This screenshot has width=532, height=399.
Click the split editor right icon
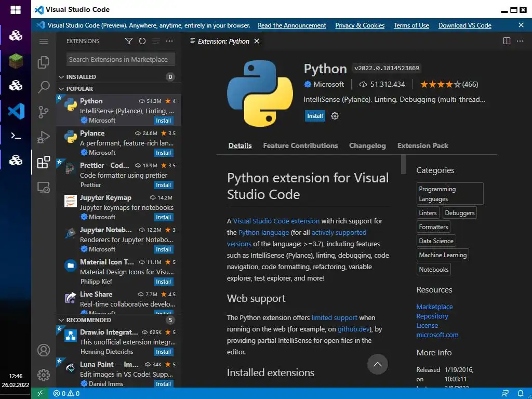click(x=507, y=41)
